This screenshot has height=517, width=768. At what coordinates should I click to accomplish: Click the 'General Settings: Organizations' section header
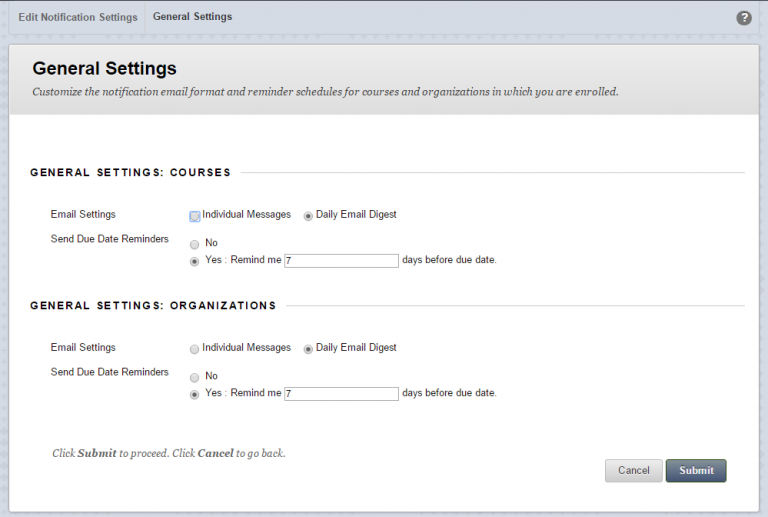[153, 306]
